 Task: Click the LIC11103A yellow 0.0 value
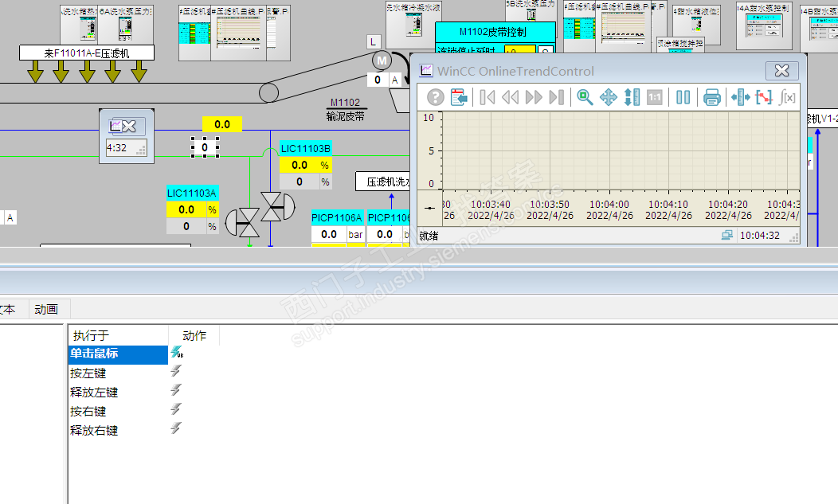[x=186, y=209]
